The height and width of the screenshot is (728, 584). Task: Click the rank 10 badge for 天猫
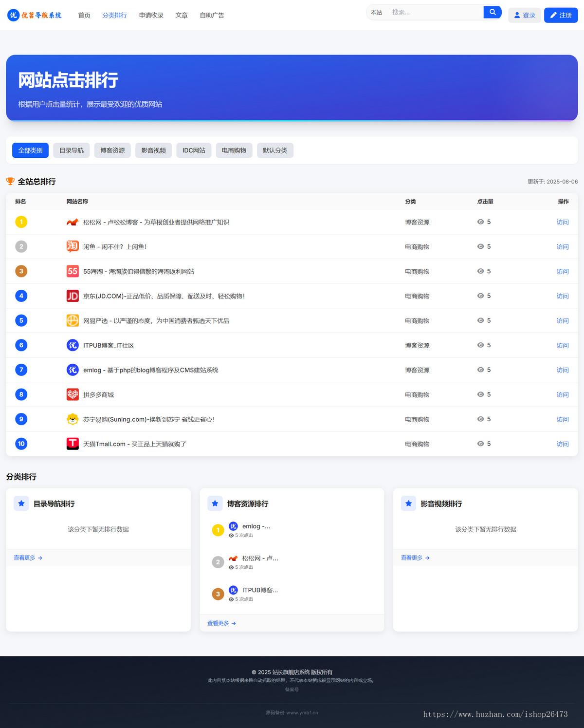(x=21, y=444)
